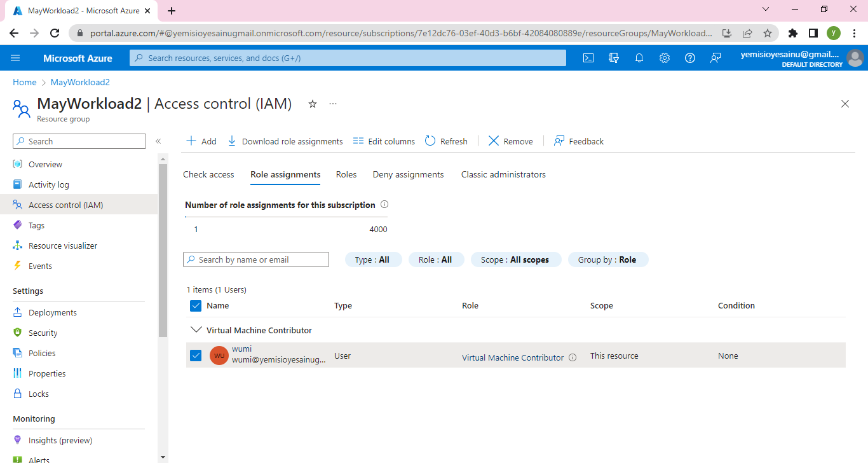The width and height of the screenshot is (868, 463).
Task: Open the top-bar feedback icon
Action: 715,58
